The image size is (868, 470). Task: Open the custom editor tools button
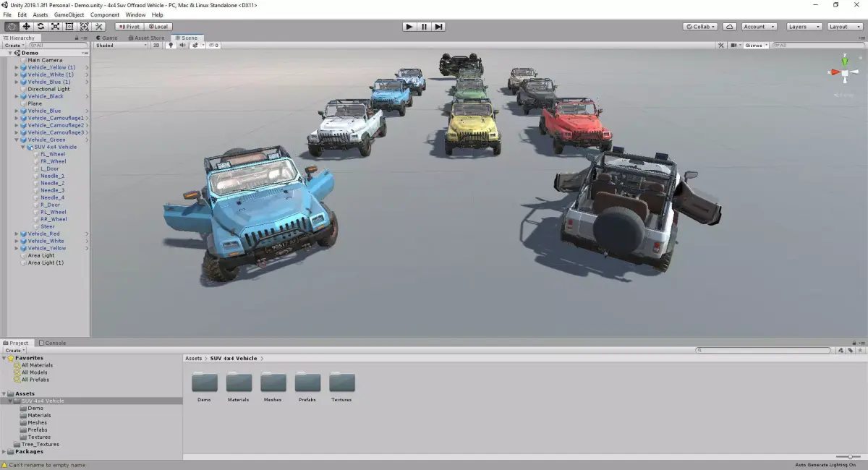[x=99, y=27]
